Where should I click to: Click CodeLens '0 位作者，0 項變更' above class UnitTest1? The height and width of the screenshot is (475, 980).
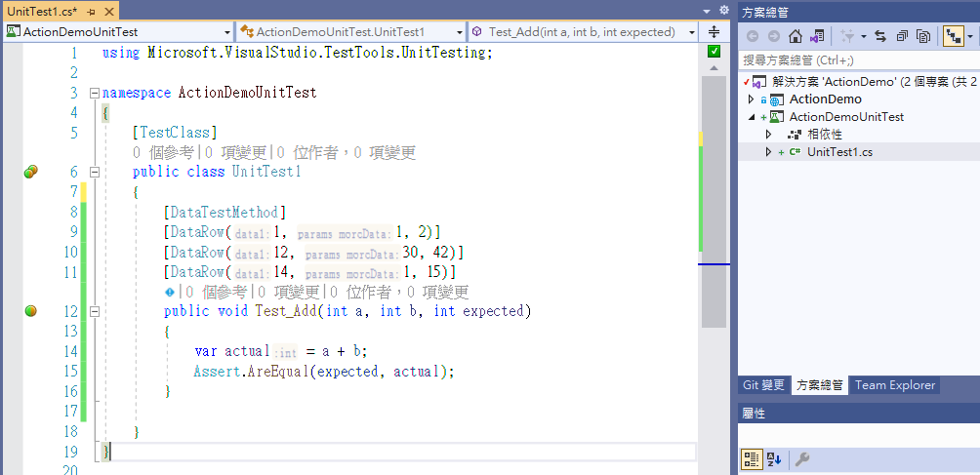347,152
